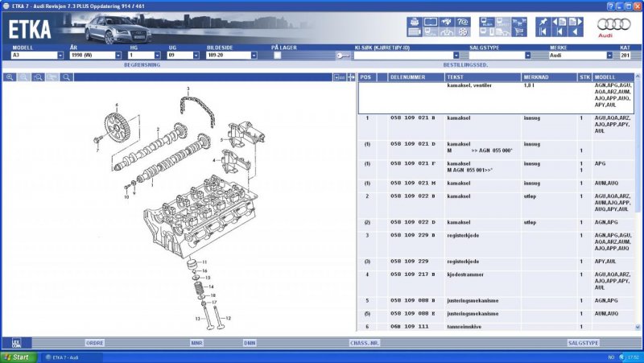Click the parts list vertical scrollbar
Image resolution: width=644 pixels, height=363 pixels.
(x=638, y=201)
